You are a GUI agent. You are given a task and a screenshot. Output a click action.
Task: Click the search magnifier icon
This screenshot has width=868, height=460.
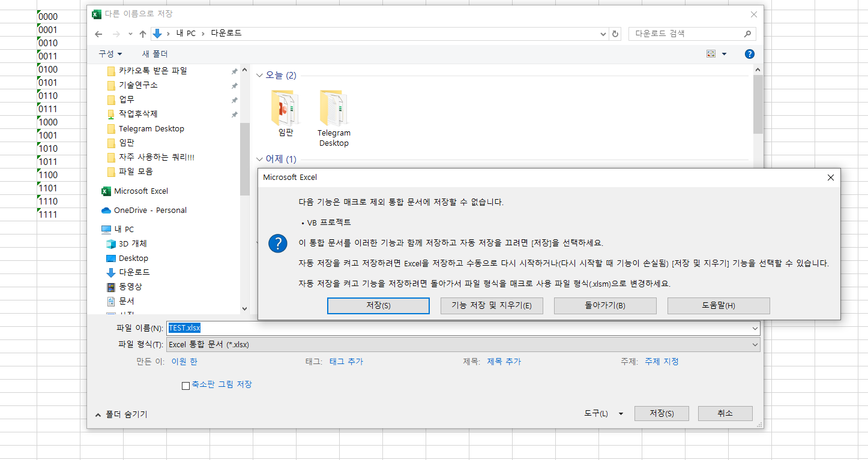[x=747, y=34]
